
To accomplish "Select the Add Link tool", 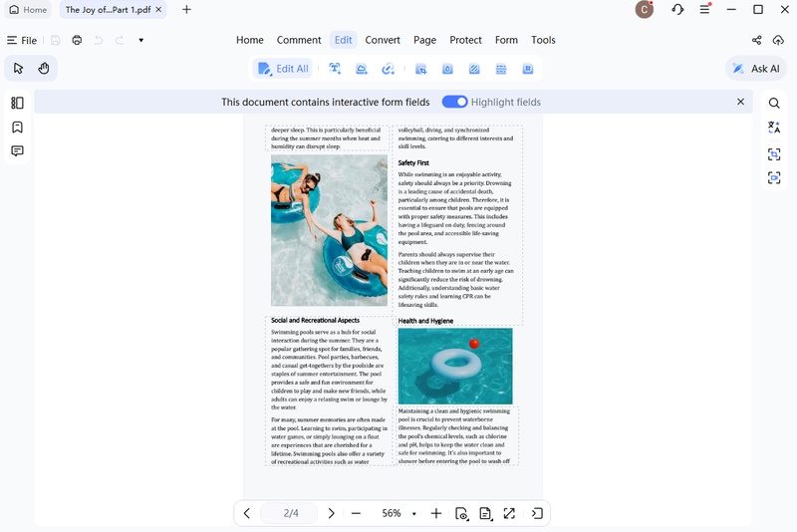I will [388, 69].
